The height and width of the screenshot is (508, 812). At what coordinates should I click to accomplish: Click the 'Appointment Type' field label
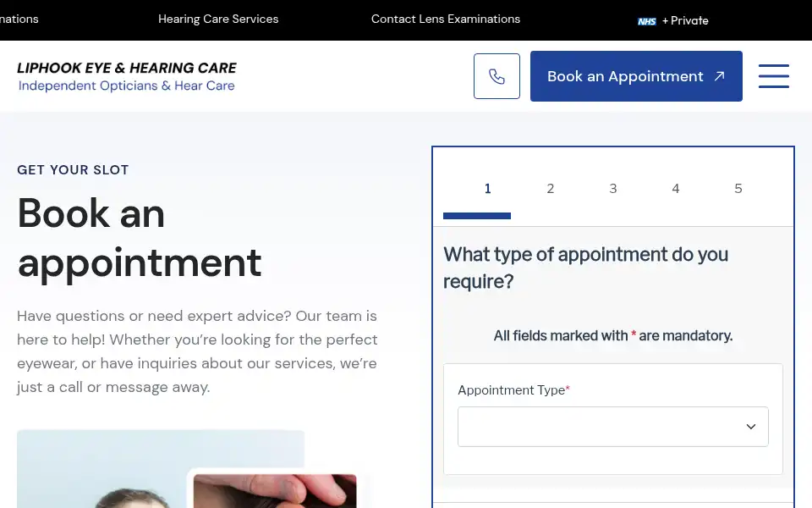coord(513,390)
